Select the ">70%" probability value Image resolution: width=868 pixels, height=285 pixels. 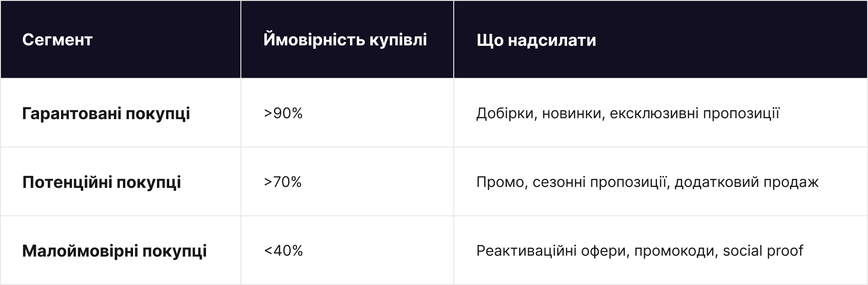point(283,182)
